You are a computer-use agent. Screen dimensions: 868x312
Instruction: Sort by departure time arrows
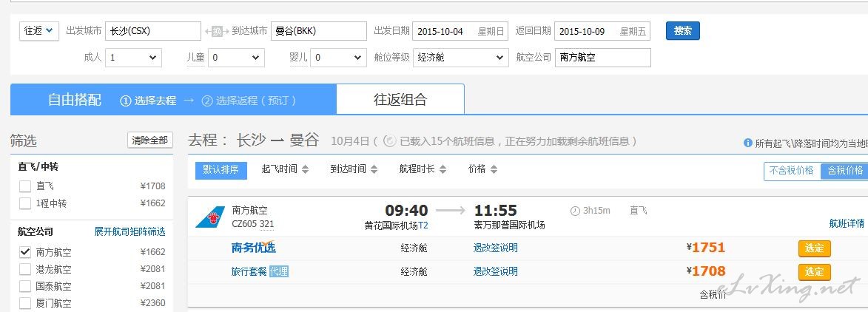pos(305,169)
